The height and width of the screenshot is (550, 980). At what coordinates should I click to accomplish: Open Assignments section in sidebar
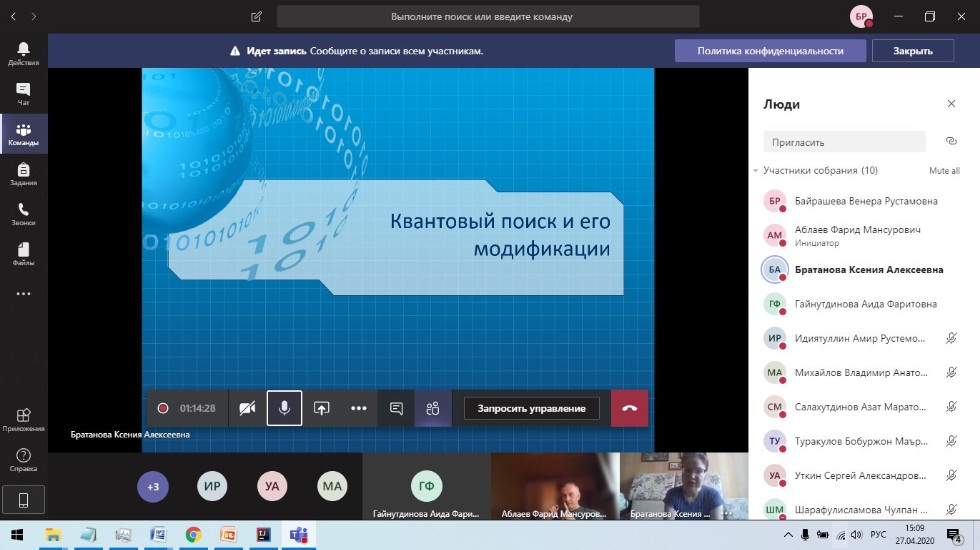click(x=23, y=174)
